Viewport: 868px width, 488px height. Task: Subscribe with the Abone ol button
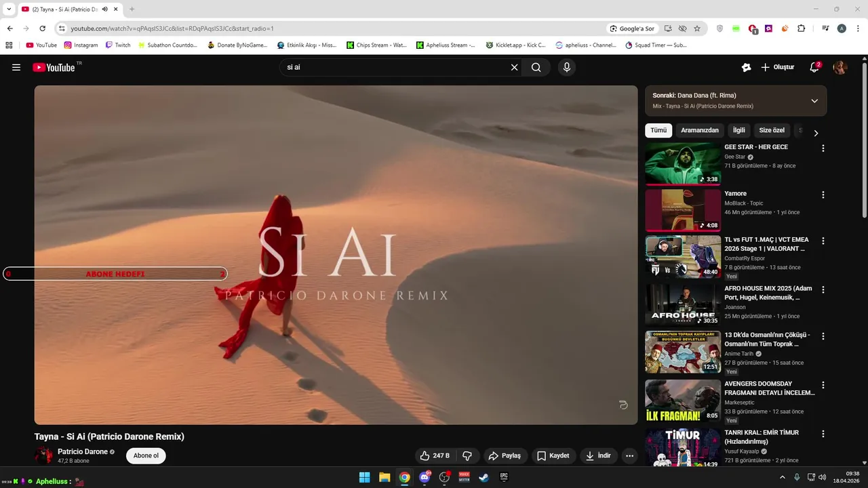[x=146, y=455]
